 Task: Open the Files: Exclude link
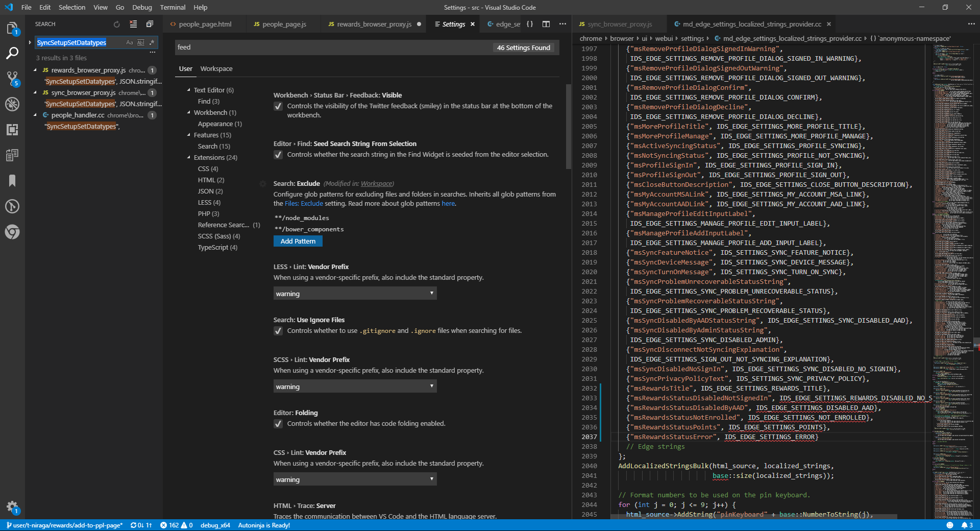(x=304, y=203)
